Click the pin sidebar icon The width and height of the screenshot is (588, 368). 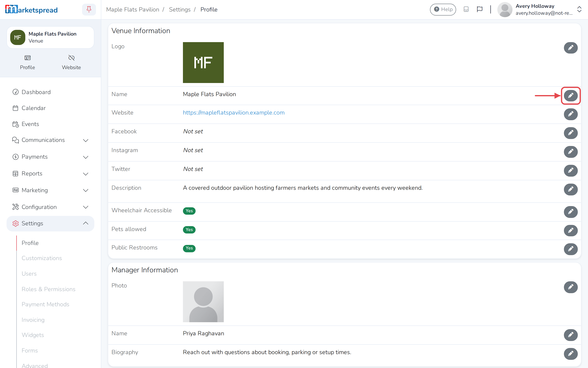click(89, 9)
